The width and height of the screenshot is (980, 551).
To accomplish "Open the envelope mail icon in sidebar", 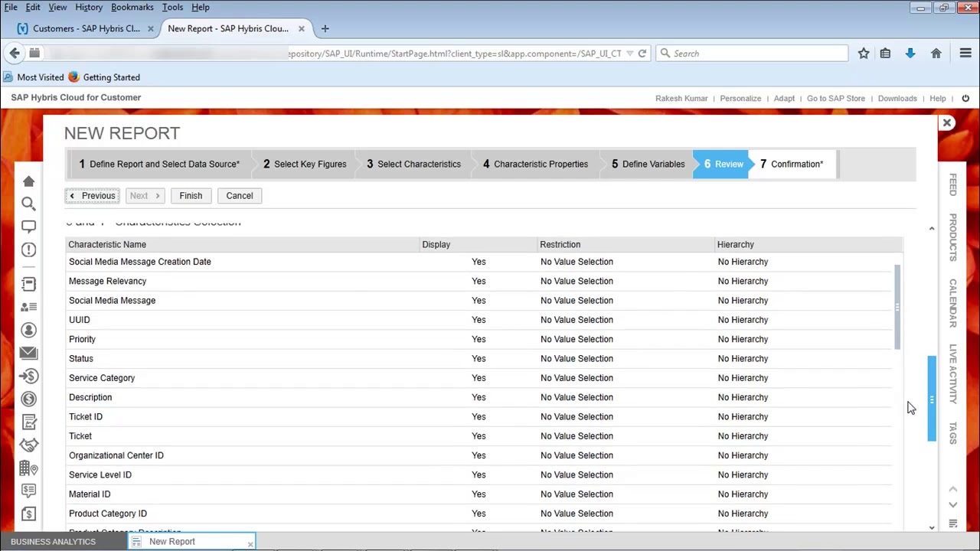I will coord(28,353).
